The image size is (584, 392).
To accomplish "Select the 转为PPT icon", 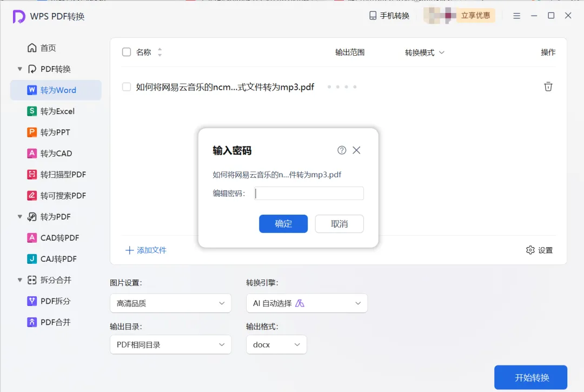I will point(32,132).
